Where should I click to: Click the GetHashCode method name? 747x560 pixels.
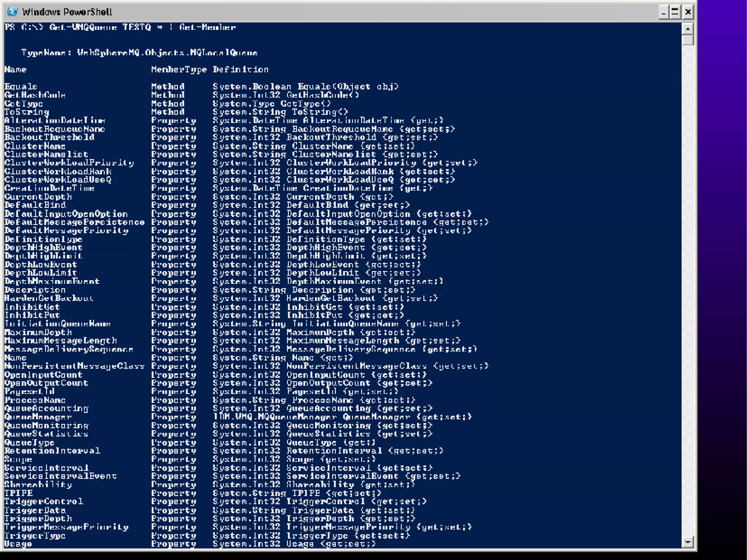coord(35,95)
